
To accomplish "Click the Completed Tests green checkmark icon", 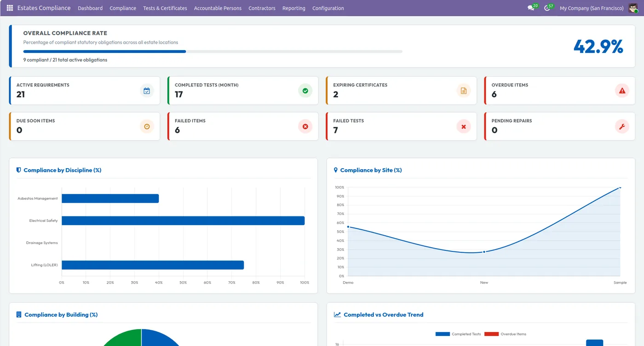I will tap(305, 91).
